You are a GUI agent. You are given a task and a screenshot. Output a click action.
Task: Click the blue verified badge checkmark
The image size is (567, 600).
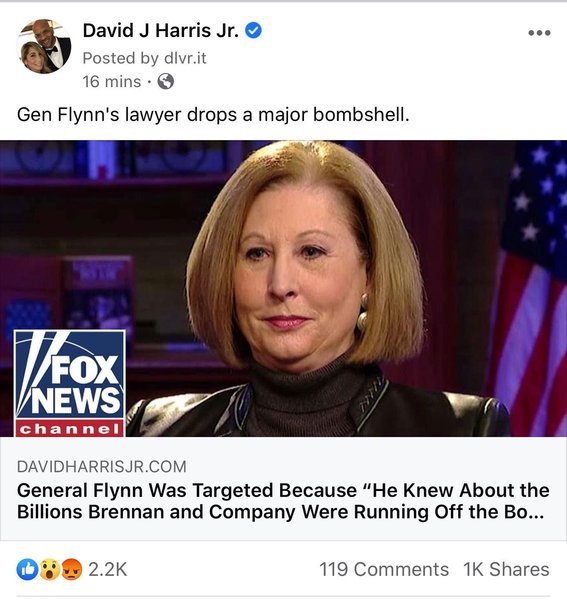pos(253,30)
